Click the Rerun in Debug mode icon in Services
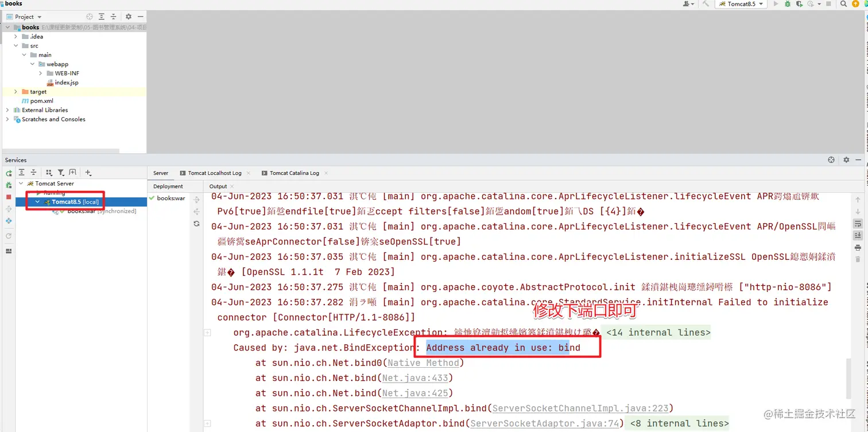The image size is (868, 432). click(9, 185)
